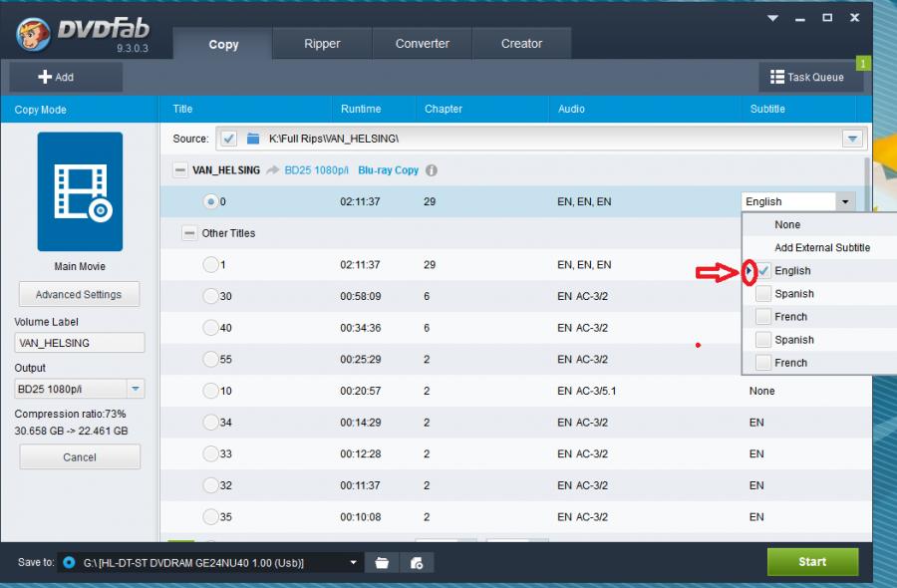Click the runtime 00:58:09
The width and height of the screenshot is (897, 588).
point(361,296)
